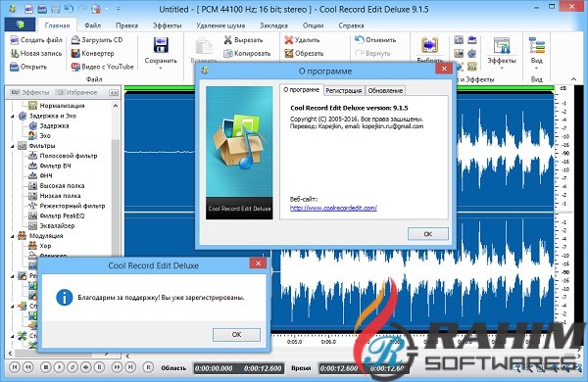Click the large Сохранить floppy icon

coord(161,45)
